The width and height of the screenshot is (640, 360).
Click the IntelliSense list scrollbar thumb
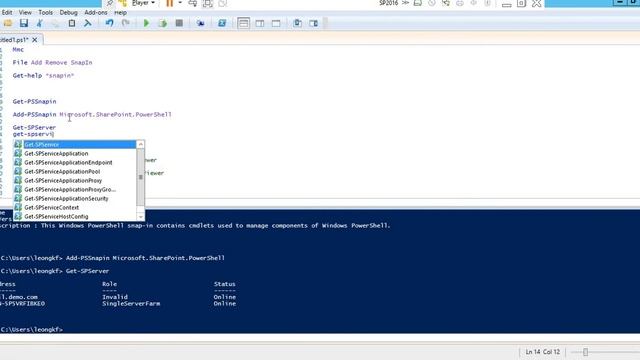[x=140, y=177]
